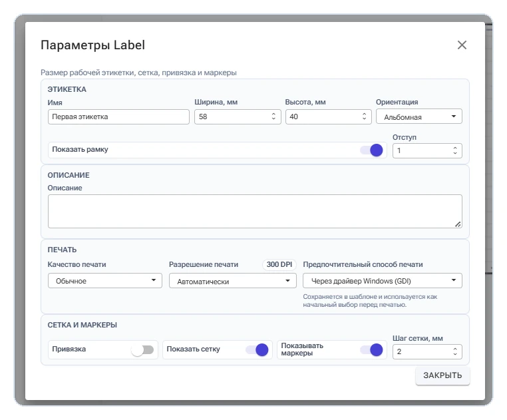Image resolution: width=507 pixels, height=420 pixels.
Task: Click the Ширина spinner arrows
Action: [x=273, y=116]
